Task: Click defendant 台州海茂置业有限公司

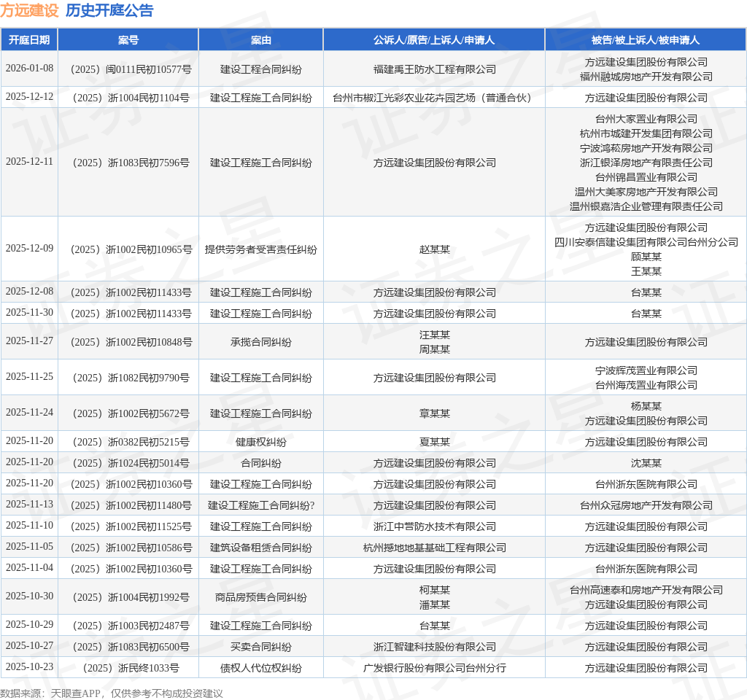Action: [x=646, y=385]
